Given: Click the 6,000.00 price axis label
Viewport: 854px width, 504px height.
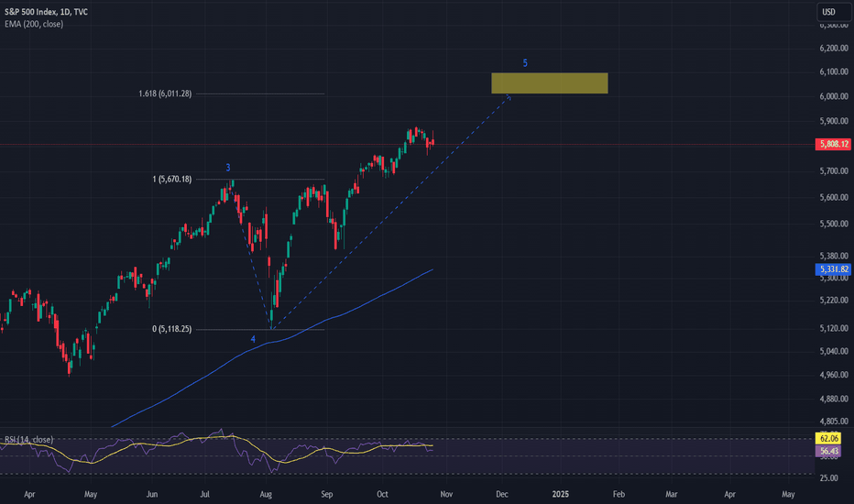Looking at the screenshot, I should click(834, 96).
